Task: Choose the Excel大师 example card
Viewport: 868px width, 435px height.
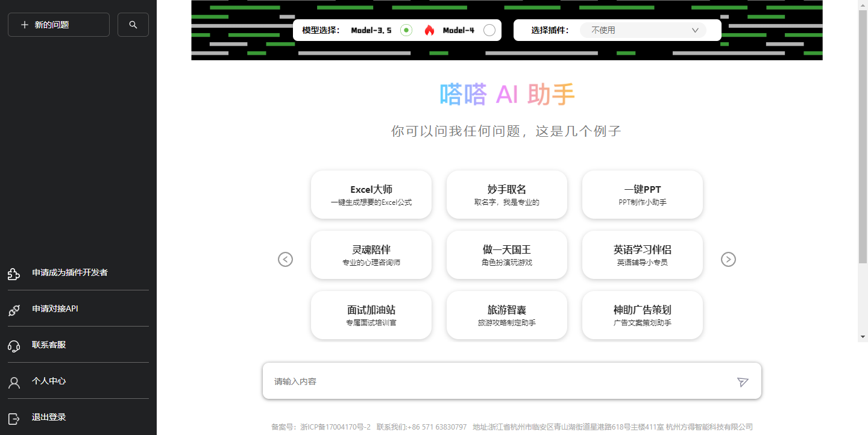Action: pos(371,195)
